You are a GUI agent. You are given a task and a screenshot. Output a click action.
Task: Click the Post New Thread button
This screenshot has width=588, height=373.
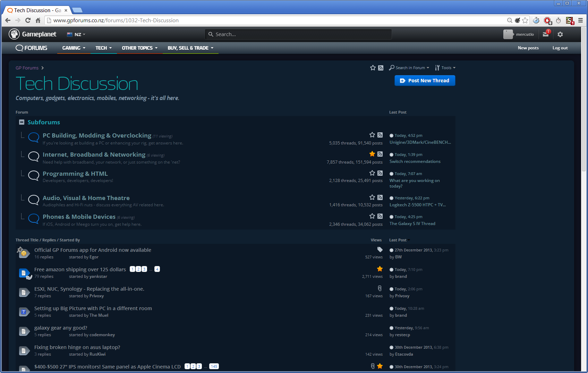click(425, 80)
